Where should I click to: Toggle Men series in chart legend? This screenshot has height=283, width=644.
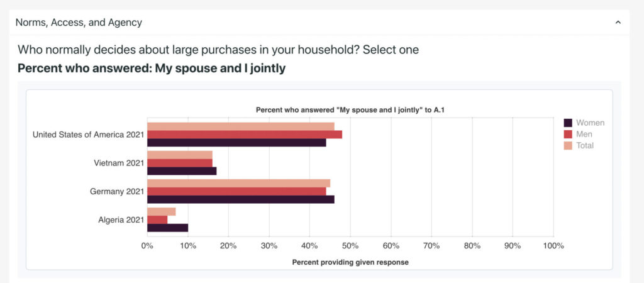[x=584, y=134]
